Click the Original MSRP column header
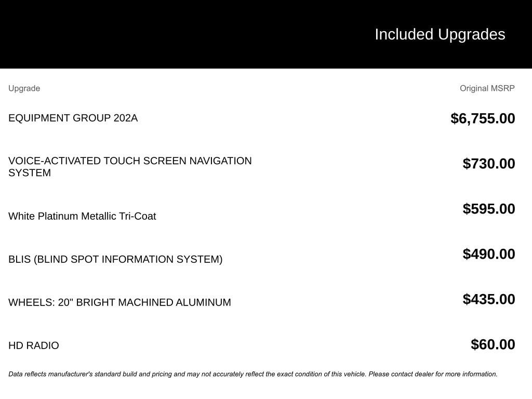The width and height of the screenshot is (532, 399). (x=487, y=88)
